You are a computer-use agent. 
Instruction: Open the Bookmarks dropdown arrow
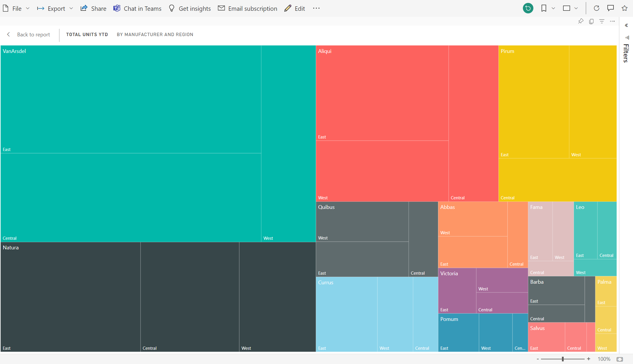point(553,8)
